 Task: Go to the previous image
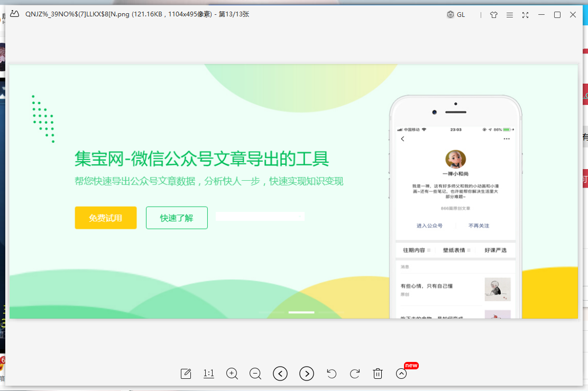[280, 374]
